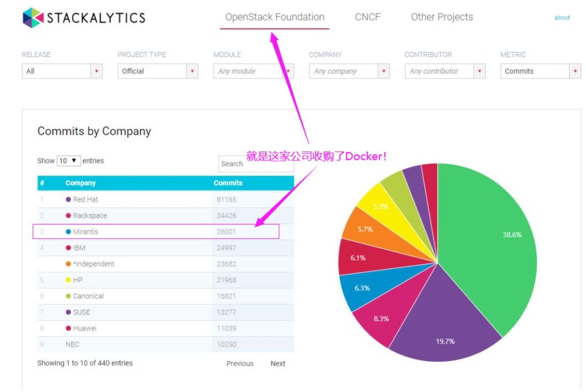This screenshot has width=586, height=392.
Task: Click *independent's orange color dot
Action: [68, 264]
